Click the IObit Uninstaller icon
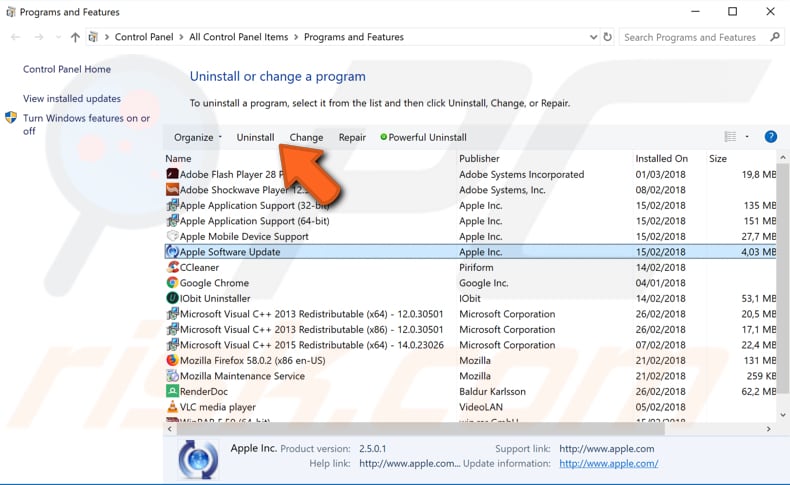The height and width of the screenshot is (485, 790). (x=172, y=298)
